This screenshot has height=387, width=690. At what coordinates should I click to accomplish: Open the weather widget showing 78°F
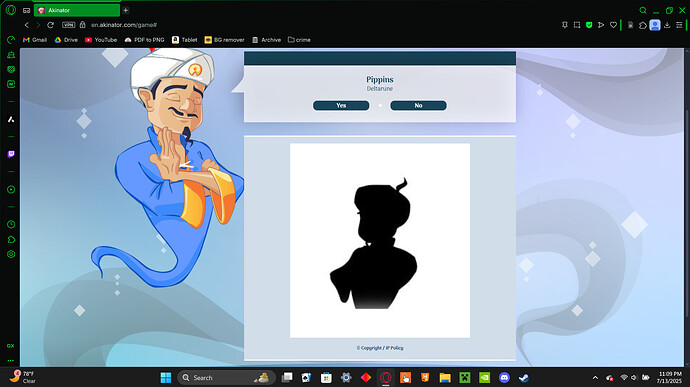[23, 377]
